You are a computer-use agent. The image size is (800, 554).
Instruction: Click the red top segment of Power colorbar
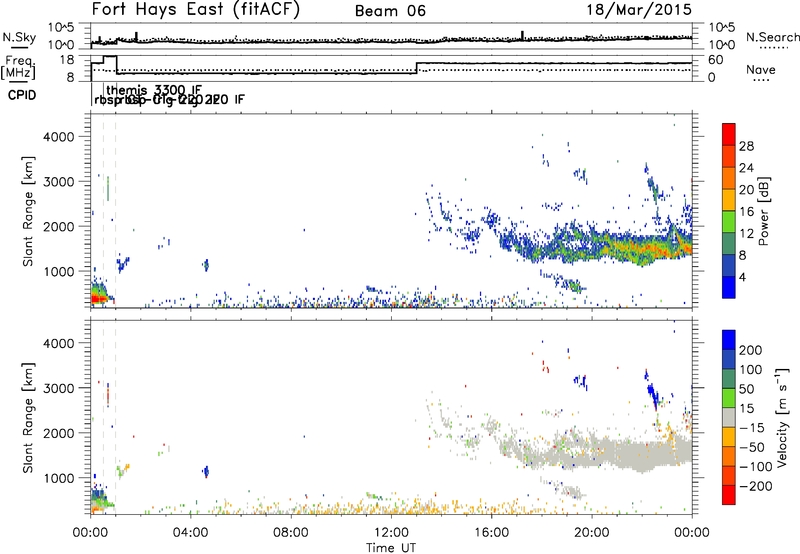point(729,134)
